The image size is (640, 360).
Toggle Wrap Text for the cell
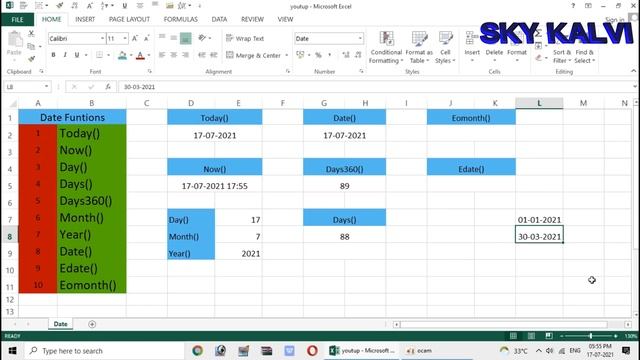point(245,38)
